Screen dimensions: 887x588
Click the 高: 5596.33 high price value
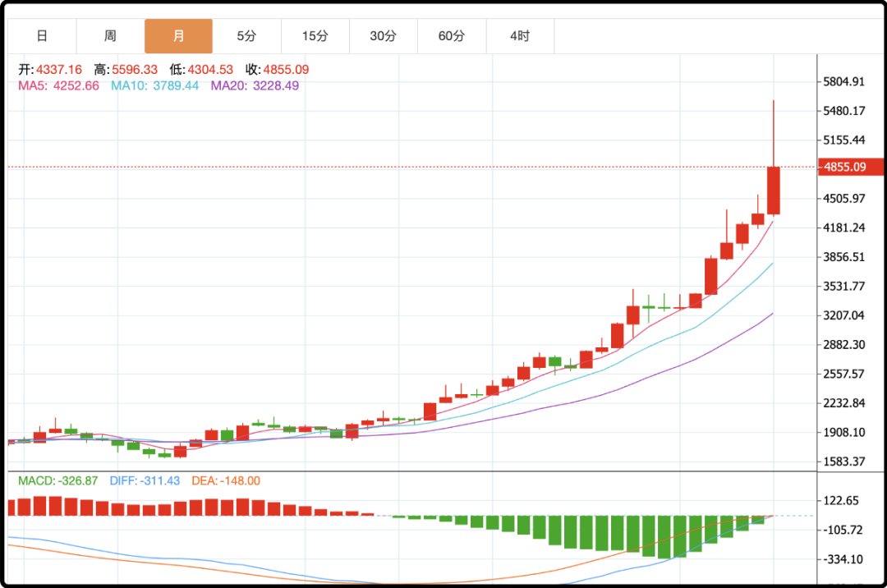pyautogui.click(x=126, y=70)
